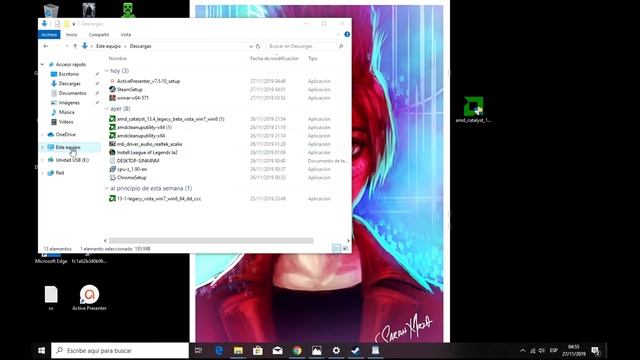Viewport: 640px width, 360px height.
Task: Open Google Chrome from taskbar
Action: click(297, 351)
